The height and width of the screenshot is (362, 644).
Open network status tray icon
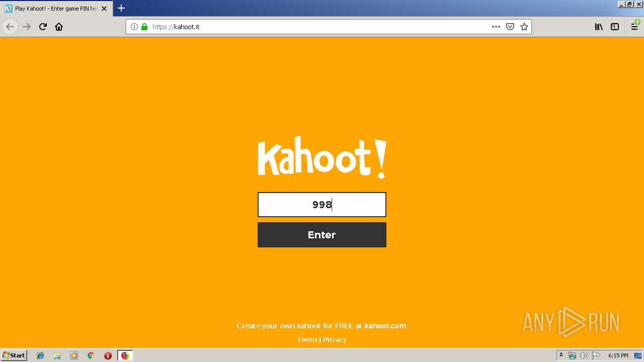(572, 355)
